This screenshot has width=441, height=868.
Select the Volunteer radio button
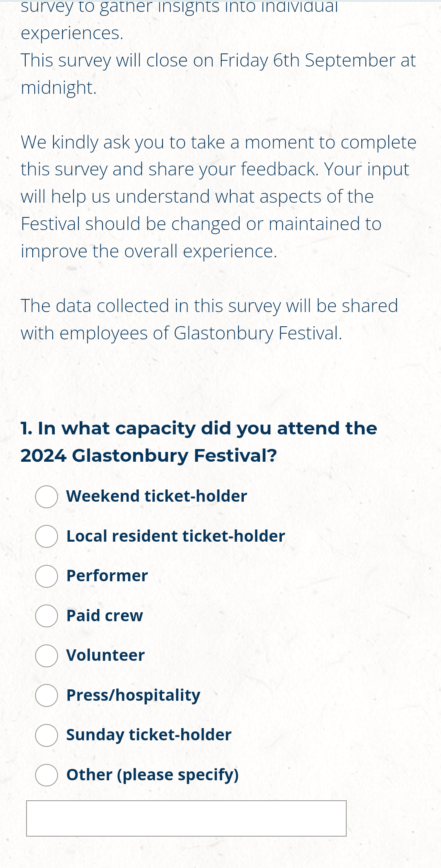coord(47,656)
